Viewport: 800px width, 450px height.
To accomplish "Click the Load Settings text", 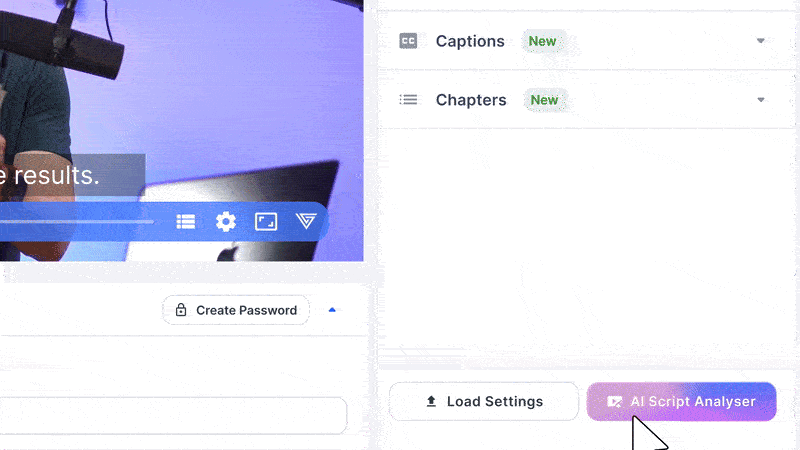I will (x=494, y=402).
